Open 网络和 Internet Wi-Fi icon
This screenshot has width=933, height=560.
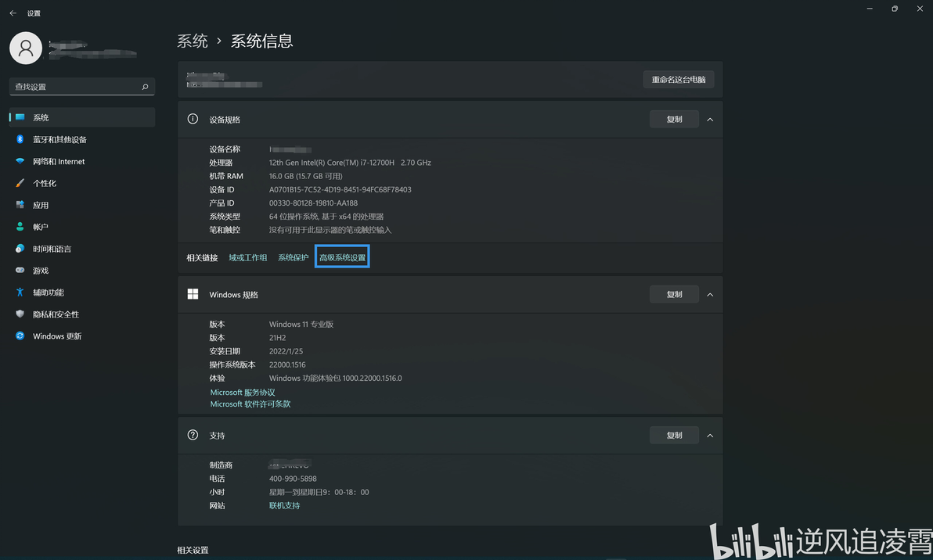(x=20, y=161)
